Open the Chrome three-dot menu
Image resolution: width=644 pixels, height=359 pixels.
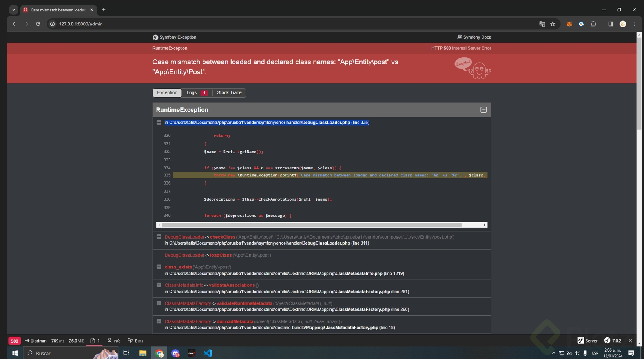[x=635, y=24]
